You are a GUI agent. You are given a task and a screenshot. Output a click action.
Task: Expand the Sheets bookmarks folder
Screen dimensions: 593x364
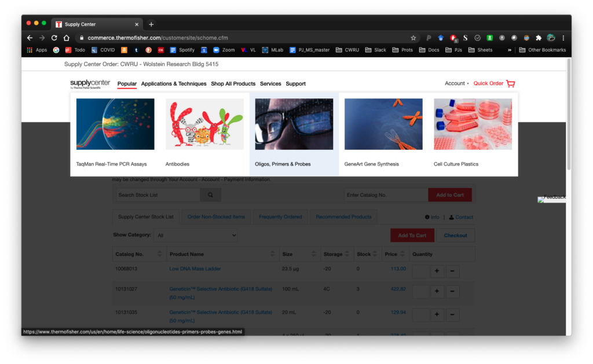(x=480, y=50)
